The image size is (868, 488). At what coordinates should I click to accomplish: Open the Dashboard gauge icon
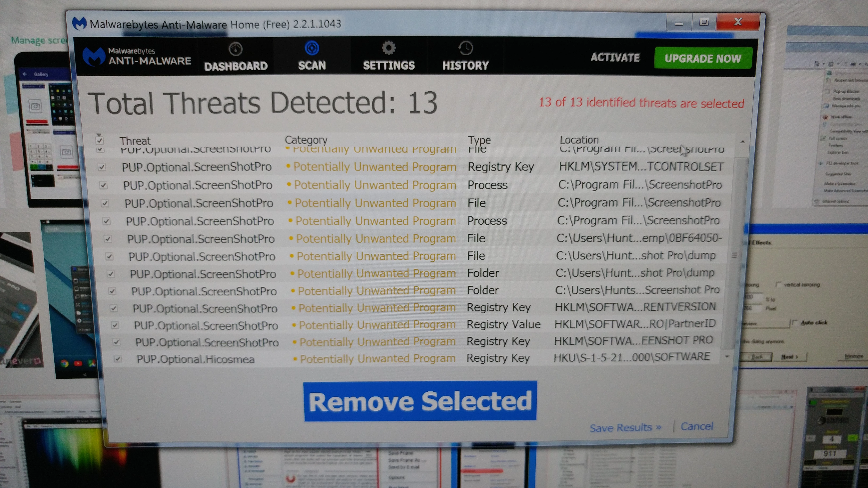pyautogui.click(x=235, y=49)
